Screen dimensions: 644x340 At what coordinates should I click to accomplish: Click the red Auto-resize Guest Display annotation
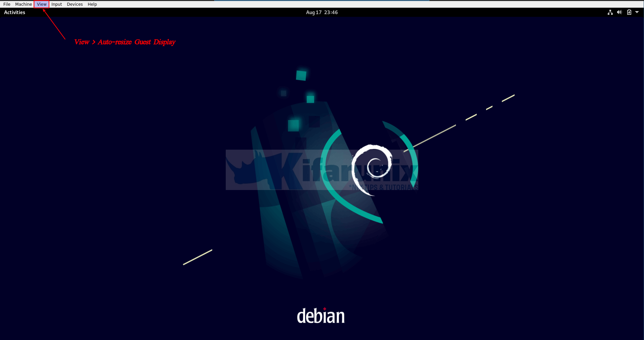pos(125,42)
